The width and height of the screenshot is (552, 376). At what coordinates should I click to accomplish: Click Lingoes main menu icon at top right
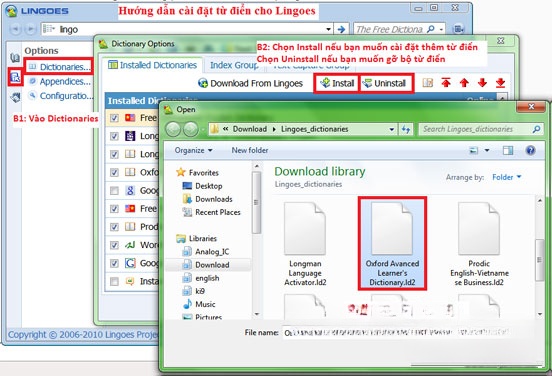(x=458, y=29)
